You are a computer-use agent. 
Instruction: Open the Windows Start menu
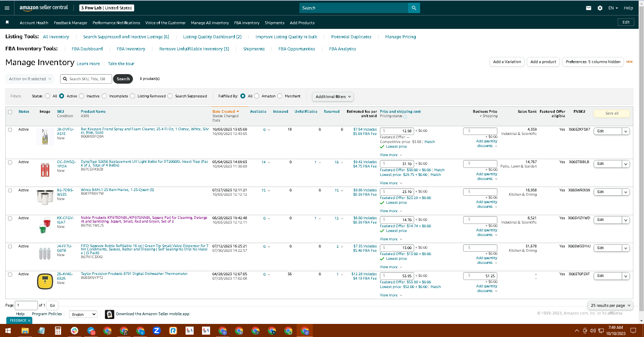click(8, 331)
